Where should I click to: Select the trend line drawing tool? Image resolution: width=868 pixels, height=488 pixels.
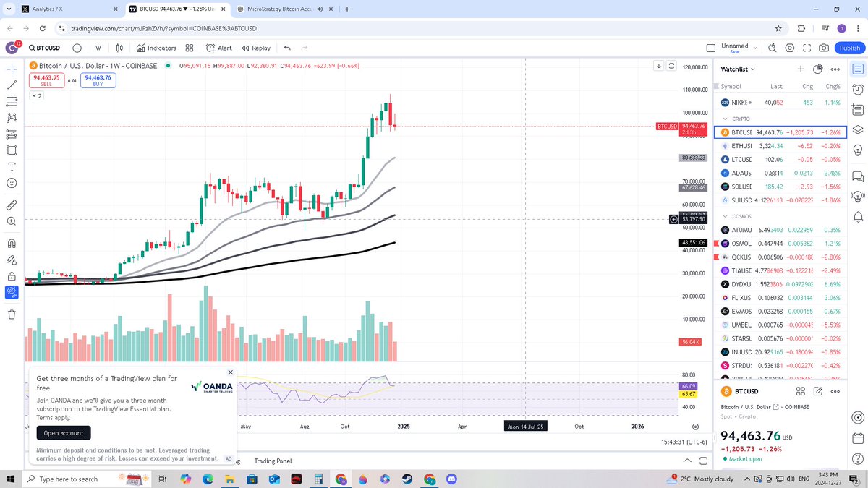(12, 85)
